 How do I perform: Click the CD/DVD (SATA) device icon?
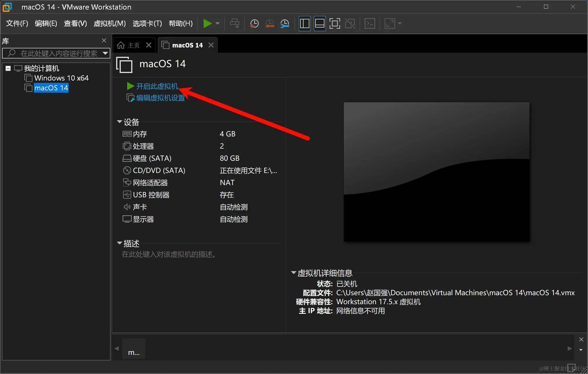coord(127,170)
